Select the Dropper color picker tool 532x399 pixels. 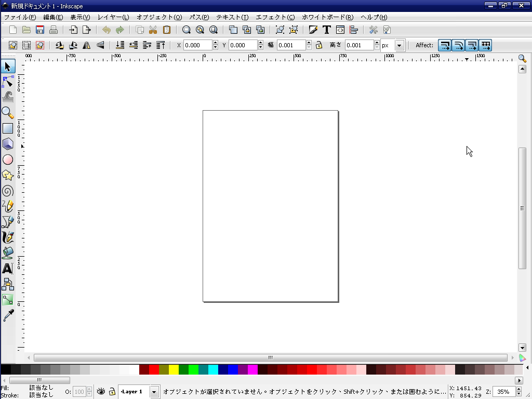click(x=8, y=315)
